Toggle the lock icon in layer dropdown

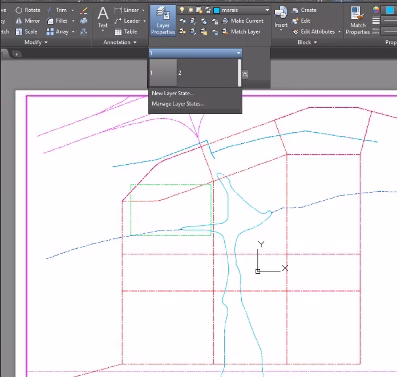tap(208, 11)
